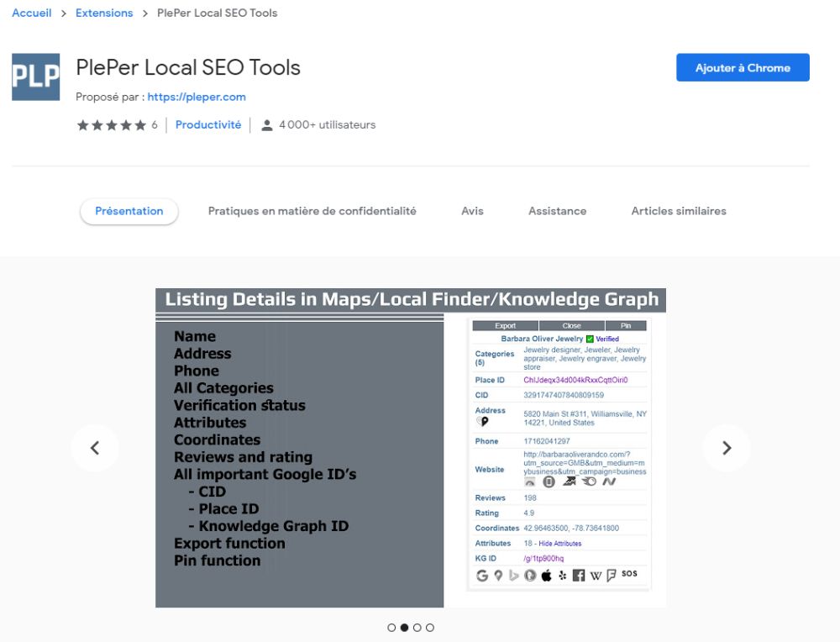Click Yelp icon in listing preview
Image resolution: width=840 pixels, height=642 pixels.
[563, 576]
